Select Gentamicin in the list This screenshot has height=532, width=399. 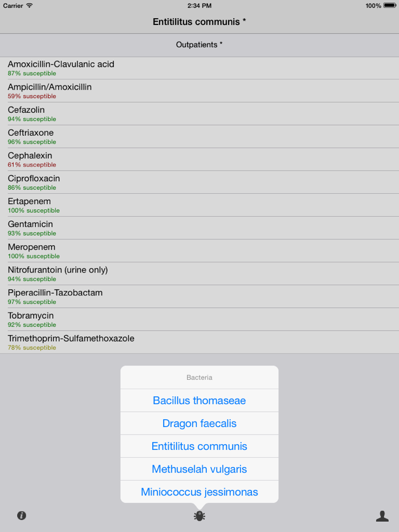[x=199, y=228]
